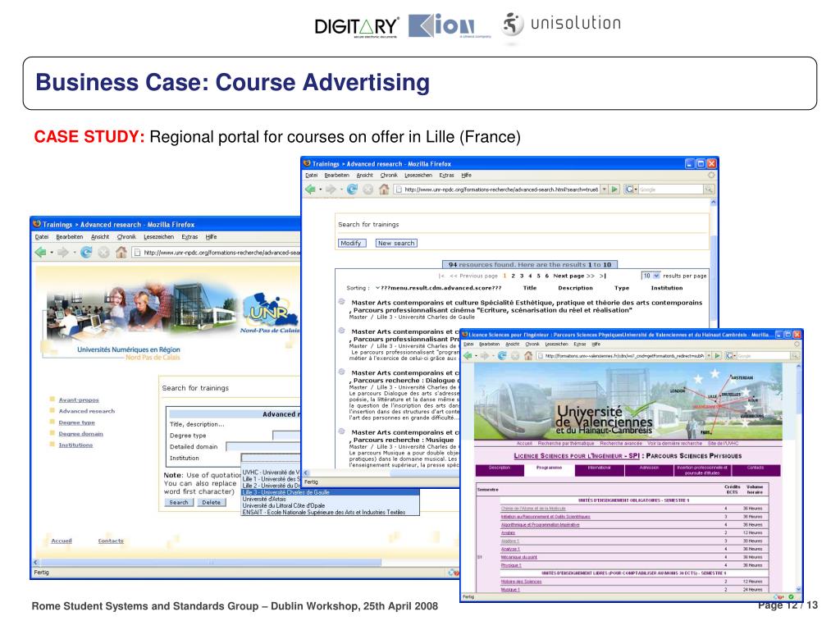Open the Back history dropdown in the UNR advanced research window
Screen dimensions: 840x630
coord(51,253)
